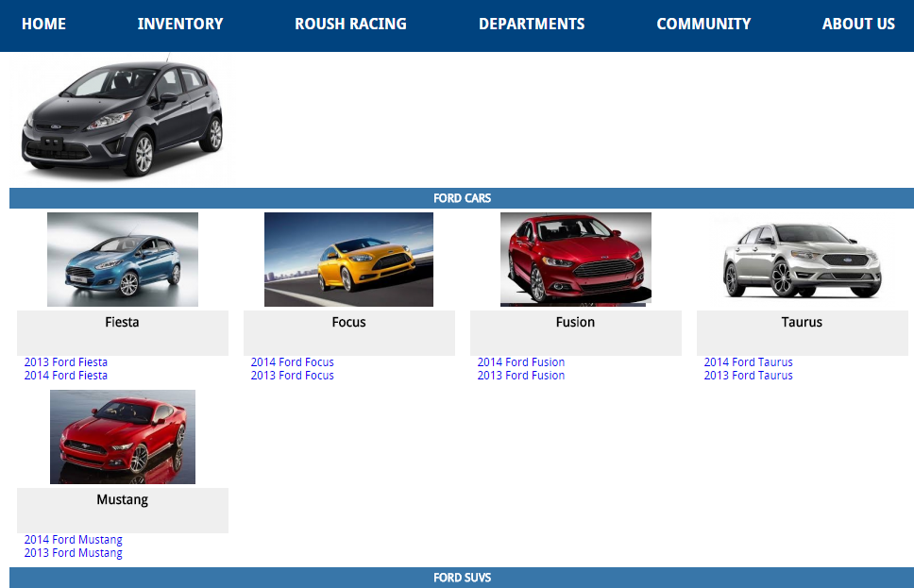Click the red Fusion thumbnail
The image size is (914, 588).
[x=575, y=260]
